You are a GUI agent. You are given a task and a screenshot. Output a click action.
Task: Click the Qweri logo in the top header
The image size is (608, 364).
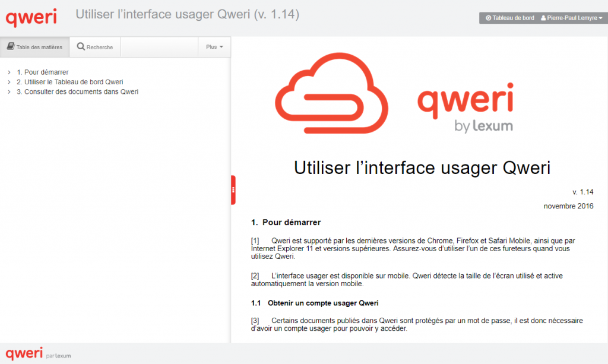(31, 17)
